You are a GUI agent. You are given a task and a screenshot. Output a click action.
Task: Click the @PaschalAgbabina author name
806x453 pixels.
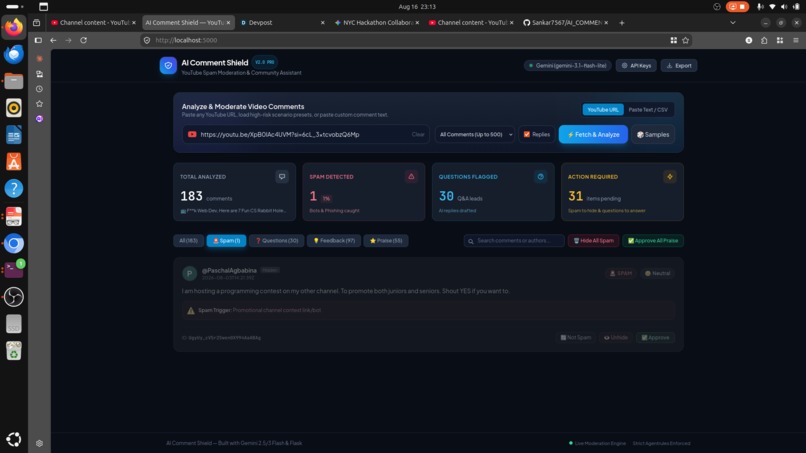(229, 270)
